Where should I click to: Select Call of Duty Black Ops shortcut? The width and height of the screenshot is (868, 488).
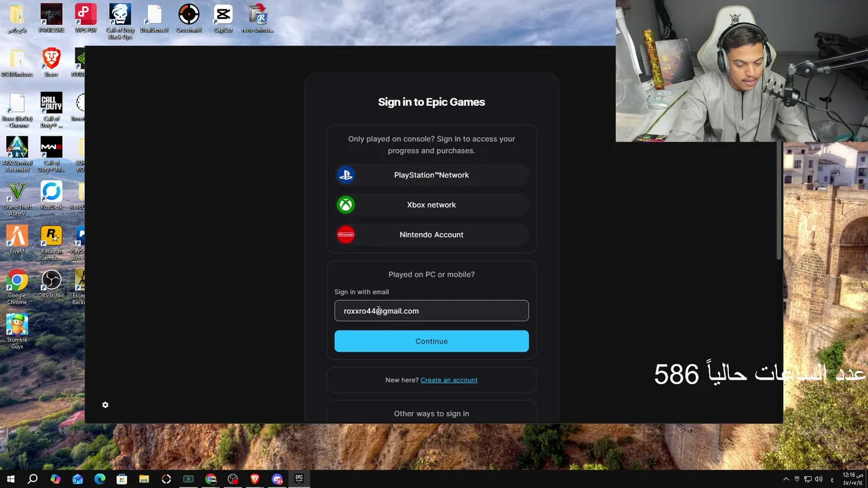tap(120, 22)
